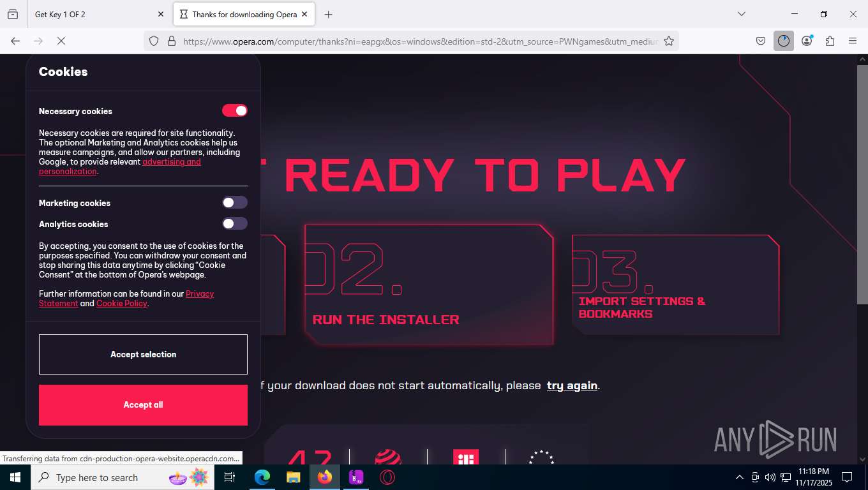Image resolution: width=868 pixels, height=490 pixels.
Task: Go back to the previous page
Action: [15, 41]
